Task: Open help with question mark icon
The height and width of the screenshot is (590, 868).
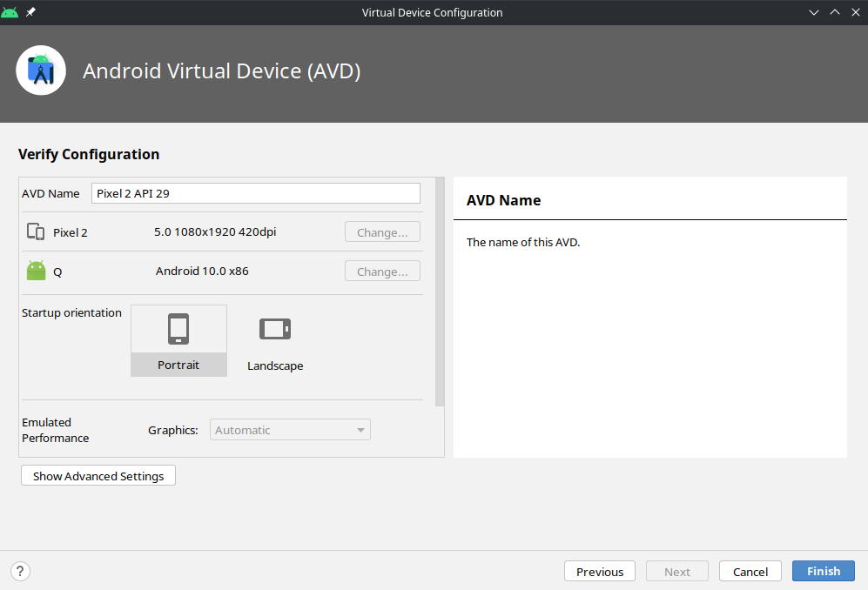Action: pos(20,571)
